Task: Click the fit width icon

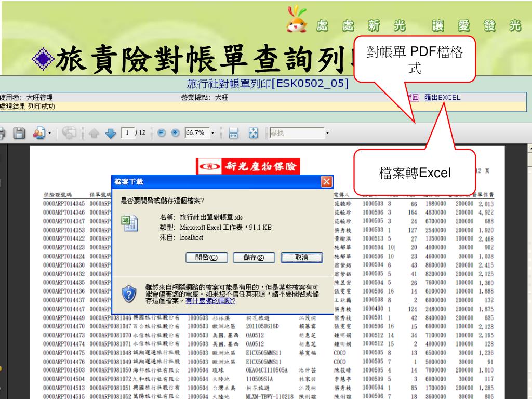Action: [233, 133]
